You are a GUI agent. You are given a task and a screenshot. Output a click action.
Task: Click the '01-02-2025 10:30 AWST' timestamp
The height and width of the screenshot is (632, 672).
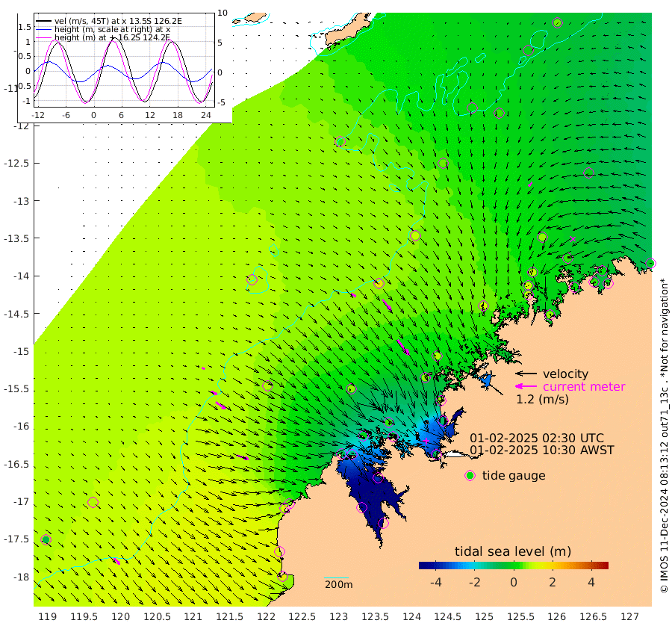tap(542, 450)
